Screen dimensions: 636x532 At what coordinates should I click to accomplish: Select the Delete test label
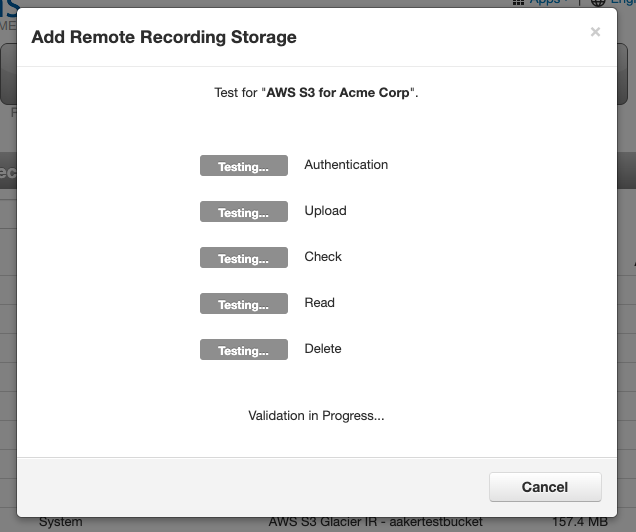pyautogui.click(x=322, y=349)
